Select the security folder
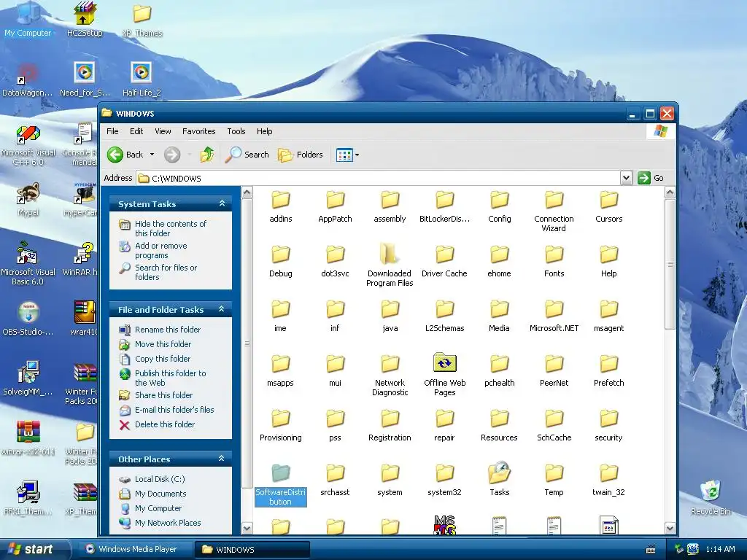Screen dimensions: 747x560 tap(608, 425)
